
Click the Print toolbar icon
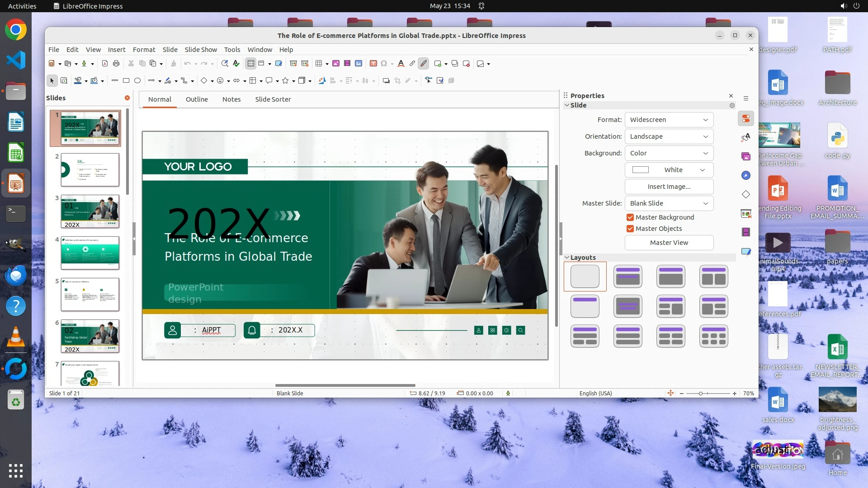click(x=116, y=64)
